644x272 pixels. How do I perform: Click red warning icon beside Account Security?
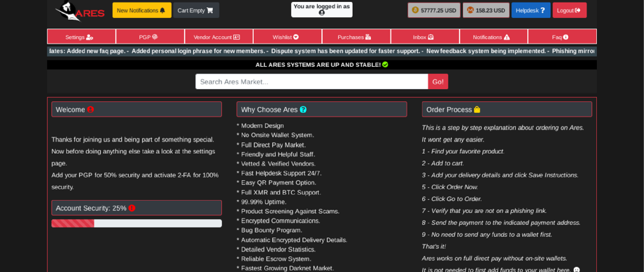pos(132,208)
